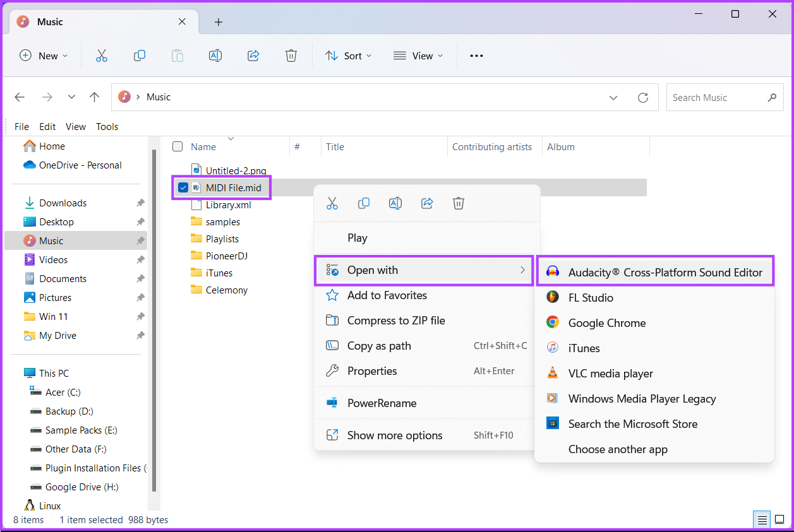Close the Music tab
The height and width of the screenshot is (532, 794).
click(182, 21)
